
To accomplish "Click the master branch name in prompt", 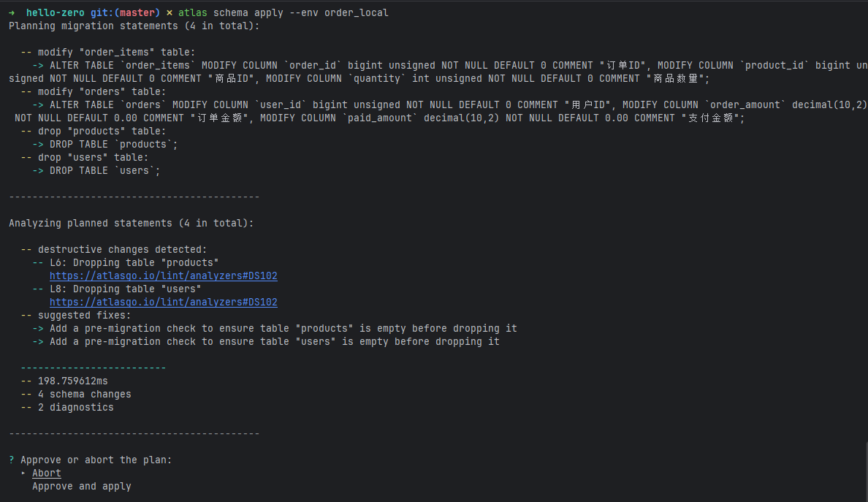I will (137, 12).
